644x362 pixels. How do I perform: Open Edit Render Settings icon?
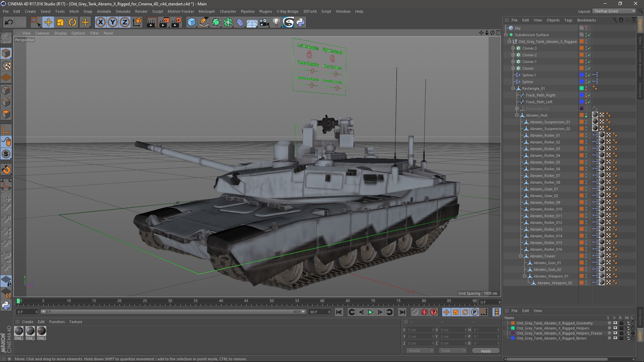[x=176, y=22]
